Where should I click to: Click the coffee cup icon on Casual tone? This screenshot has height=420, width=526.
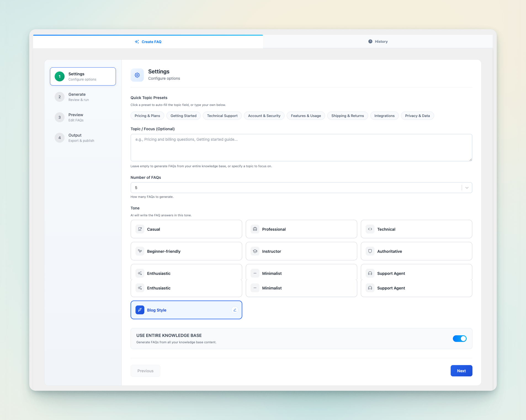(x=140, y=229)
